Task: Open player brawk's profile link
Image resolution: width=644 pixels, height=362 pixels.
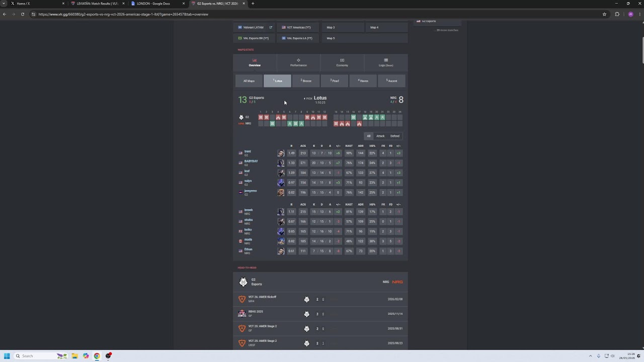Action: point(249,210)
